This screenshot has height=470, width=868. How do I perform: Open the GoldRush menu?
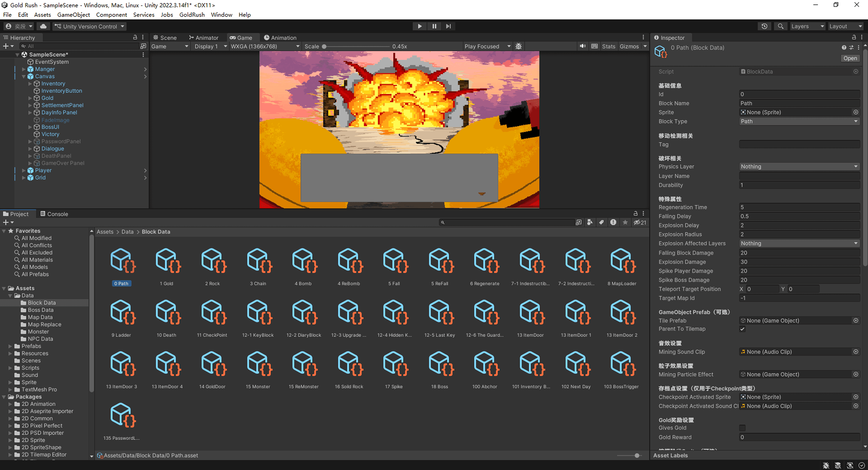192,14
